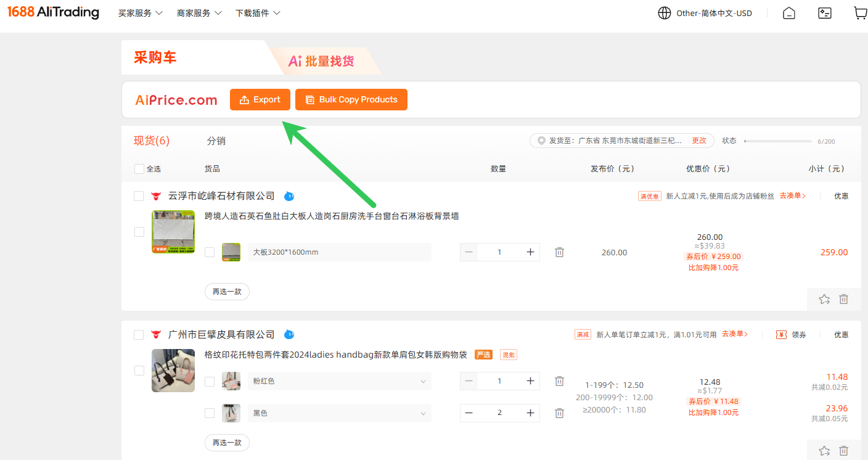The image size is (868, 460).
Task: Open the 粉红色 color variant dropdown
Action: (x=340, y=381)
